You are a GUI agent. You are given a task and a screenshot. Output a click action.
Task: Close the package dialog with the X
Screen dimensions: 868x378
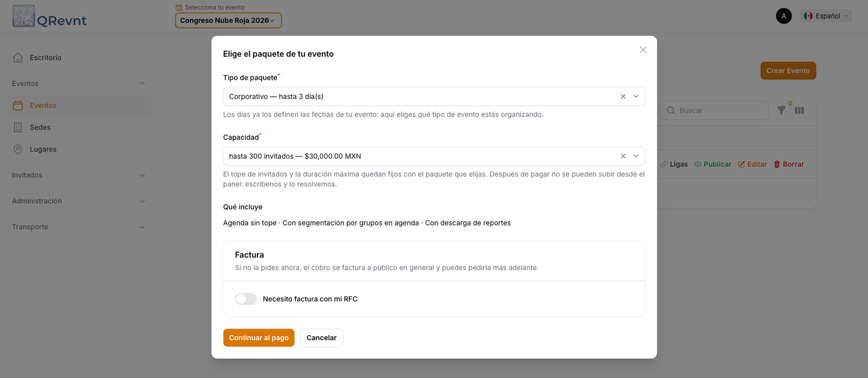[643, 50]
